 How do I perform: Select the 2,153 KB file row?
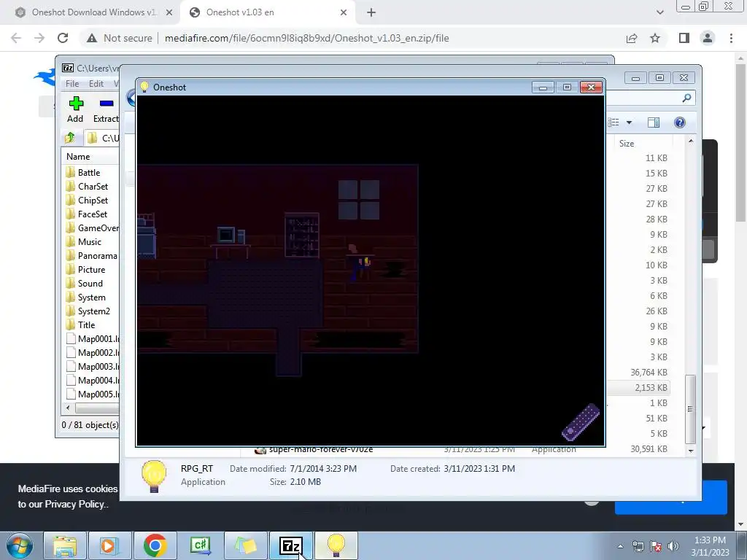[x=638, y=388]
